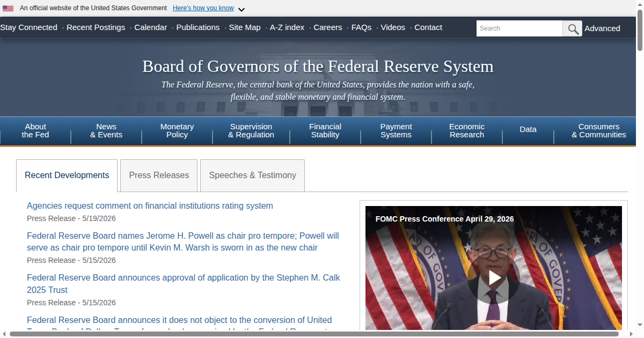Screen dimensions: 644x338
Task: Click the FOMC Press Conference video title
Action: (x=445, y=219)
